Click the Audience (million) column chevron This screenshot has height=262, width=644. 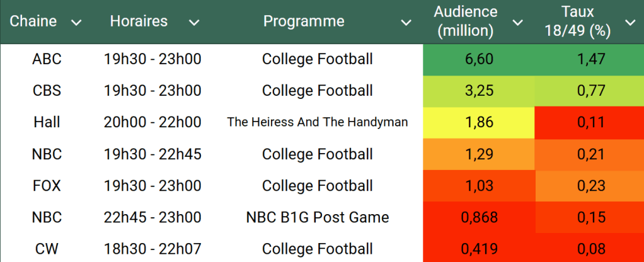[518, 23]
